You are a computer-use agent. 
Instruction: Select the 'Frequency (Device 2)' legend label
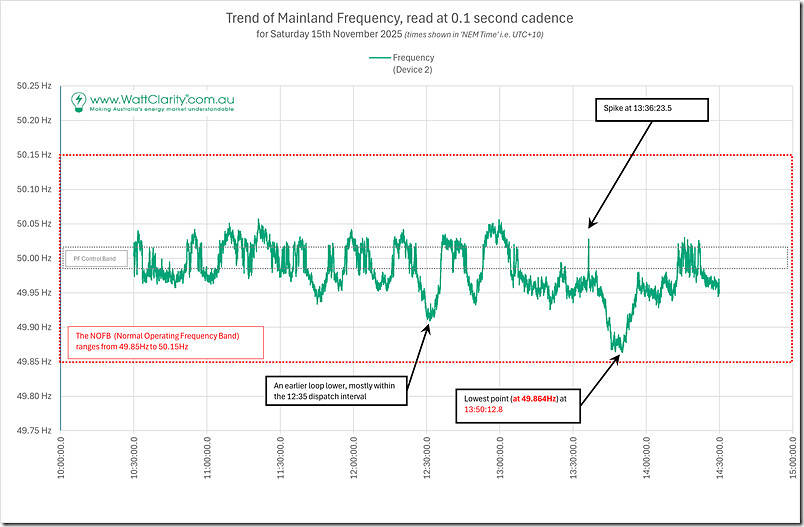coord(414,64)
